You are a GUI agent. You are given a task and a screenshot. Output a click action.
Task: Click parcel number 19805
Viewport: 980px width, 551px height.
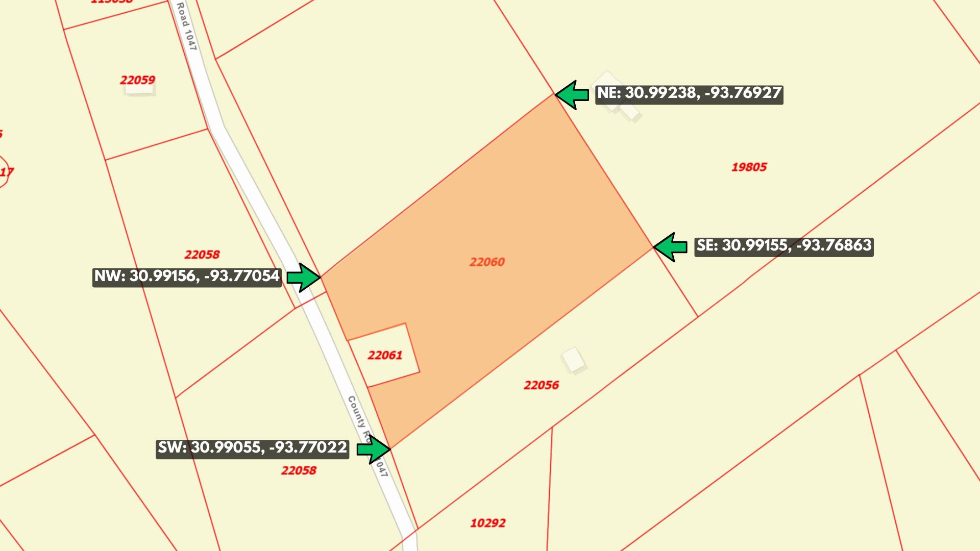(749, 167)
